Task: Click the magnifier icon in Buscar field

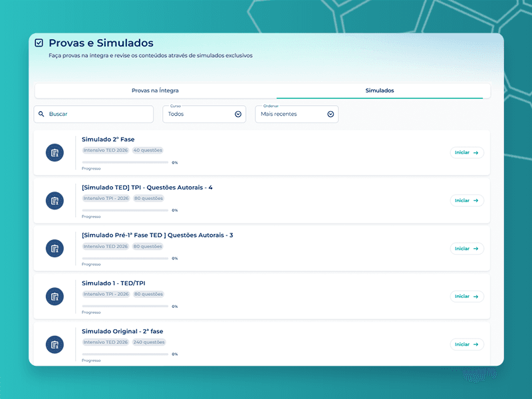Action: click(x=41, y=114)
